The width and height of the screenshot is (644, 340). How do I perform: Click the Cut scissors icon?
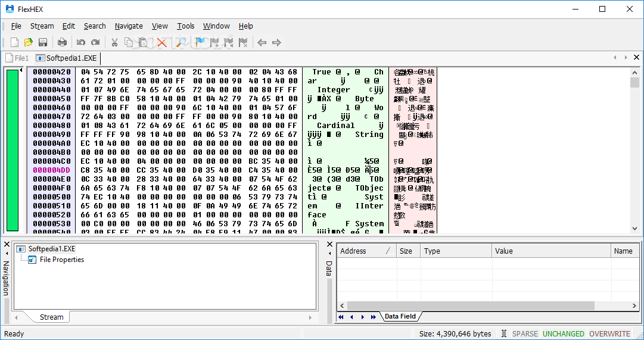coord(114,42)
